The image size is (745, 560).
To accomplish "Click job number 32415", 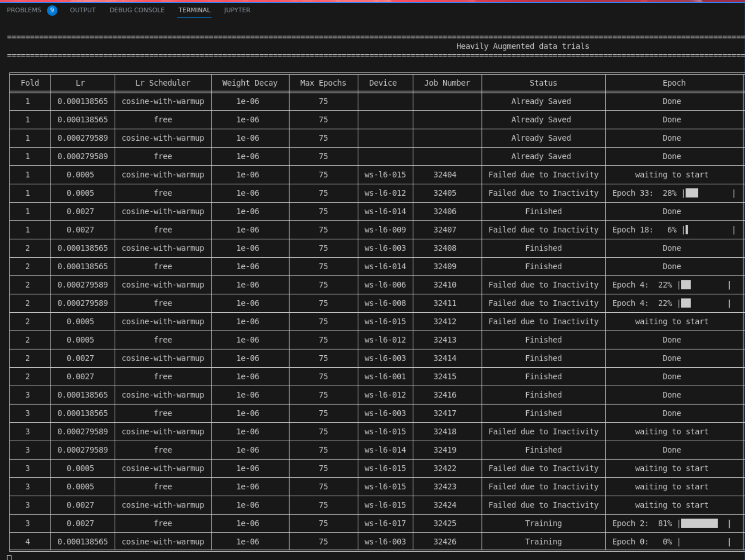I will 445,376.
